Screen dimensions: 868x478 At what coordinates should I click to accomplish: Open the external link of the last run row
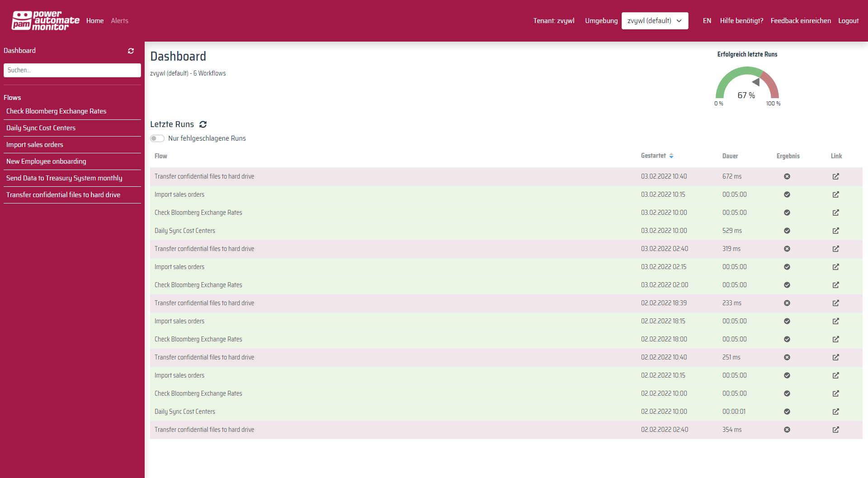tap(836, 430)
